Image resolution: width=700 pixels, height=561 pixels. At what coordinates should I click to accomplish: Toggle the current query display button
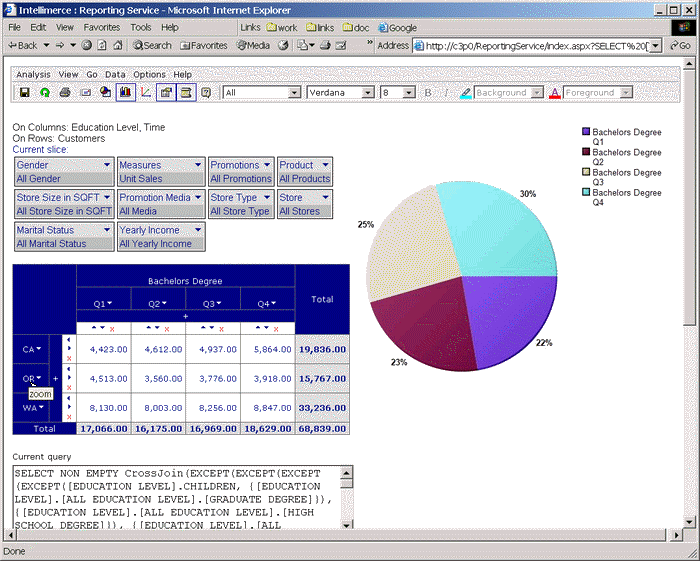pyautogui.click(x=186, y=92)
